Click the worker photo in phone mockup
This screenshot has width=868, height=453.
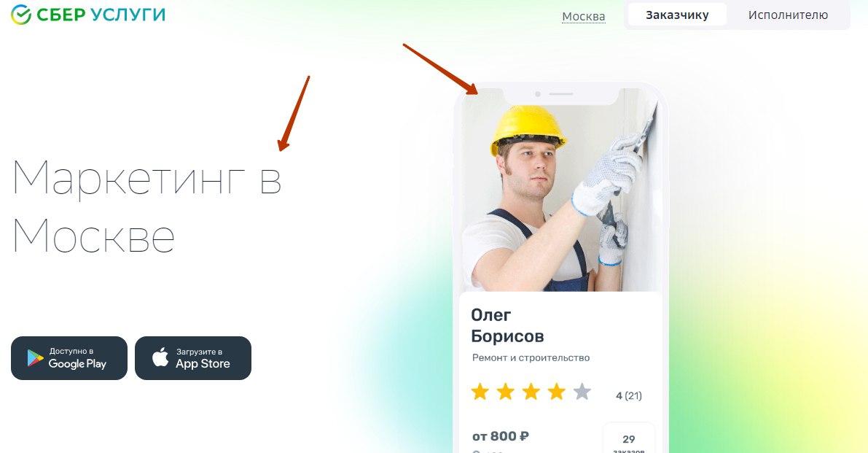click(x=560, y=190)
